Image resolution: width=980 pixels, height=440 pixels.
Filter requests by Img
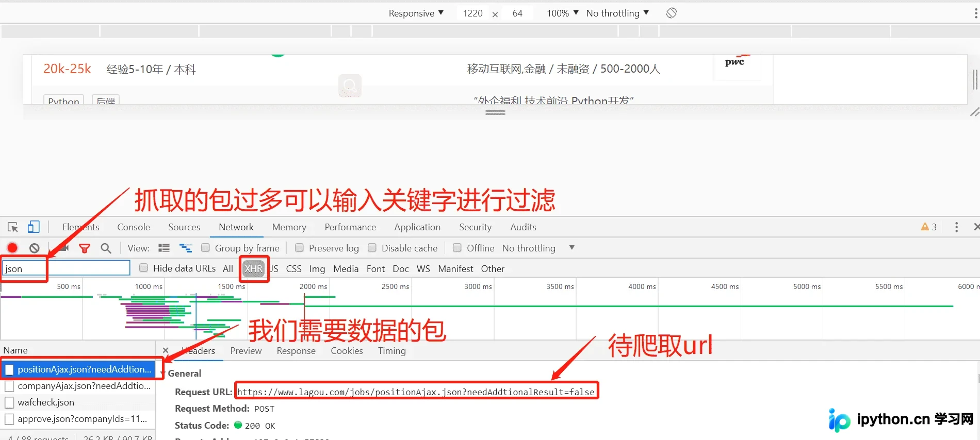pyautogui.click(x=317, y=268)
